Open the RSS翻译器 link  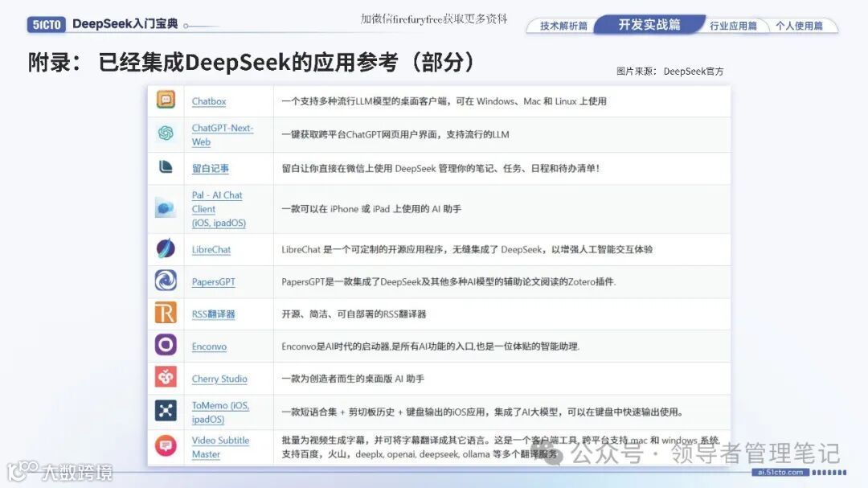tap(213, 314)
